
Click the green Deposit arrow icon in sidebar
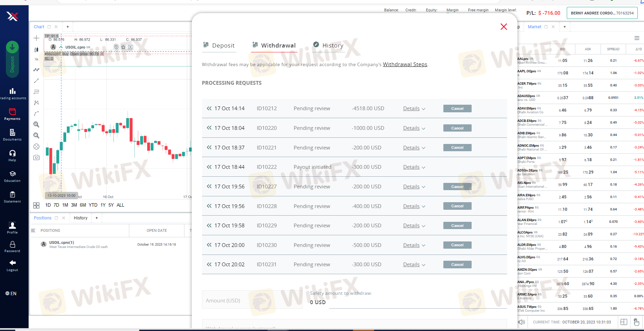[12, 47]
